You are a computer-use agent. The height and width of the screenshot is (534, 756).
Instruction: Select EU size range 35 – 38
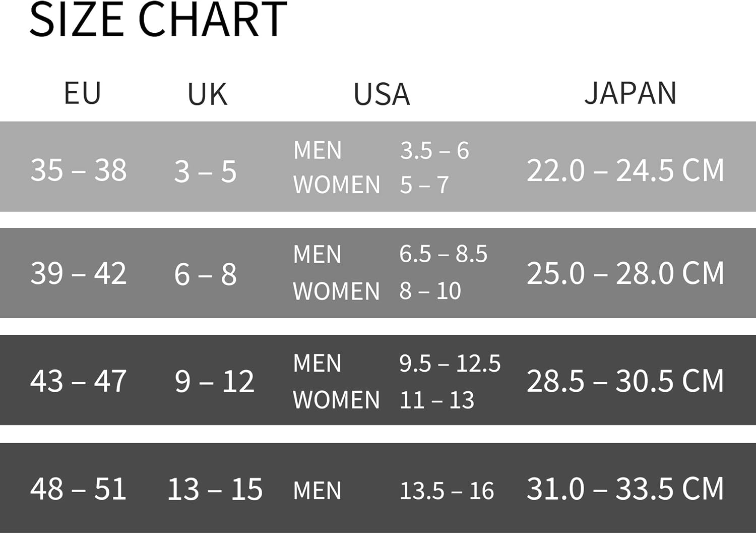point(79,170)
